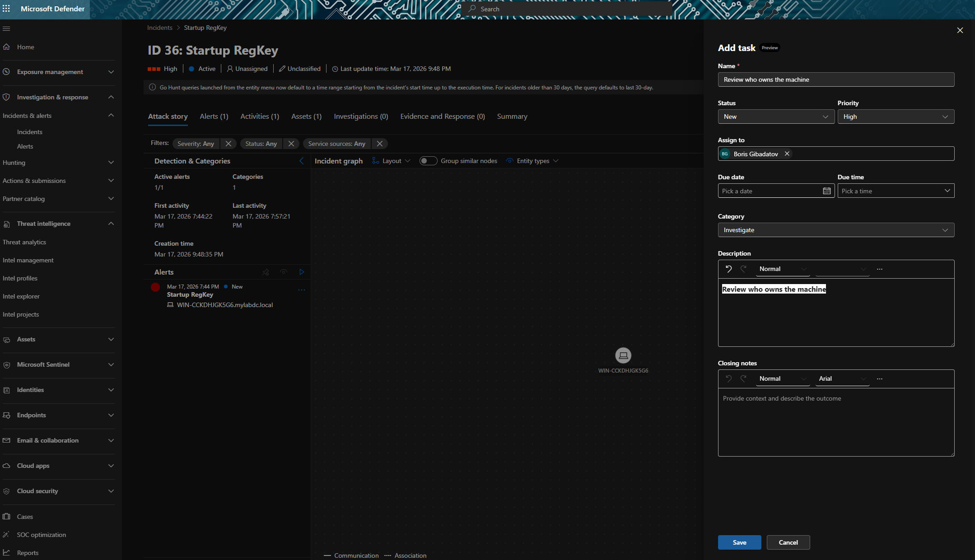The width and height of the screenshot is (975, 560).
Task: Click the play icon in Alerts header
Action: 302,272
